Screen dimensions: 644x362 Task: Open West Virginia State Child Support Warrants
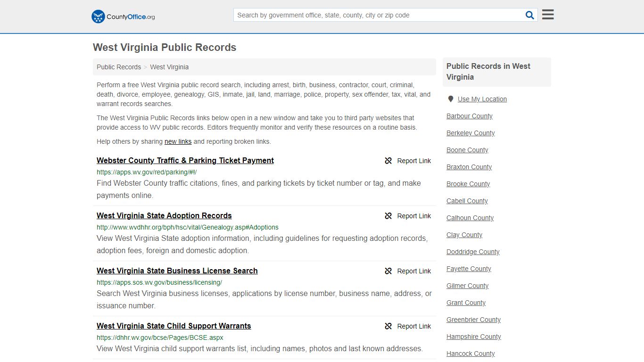174,326
